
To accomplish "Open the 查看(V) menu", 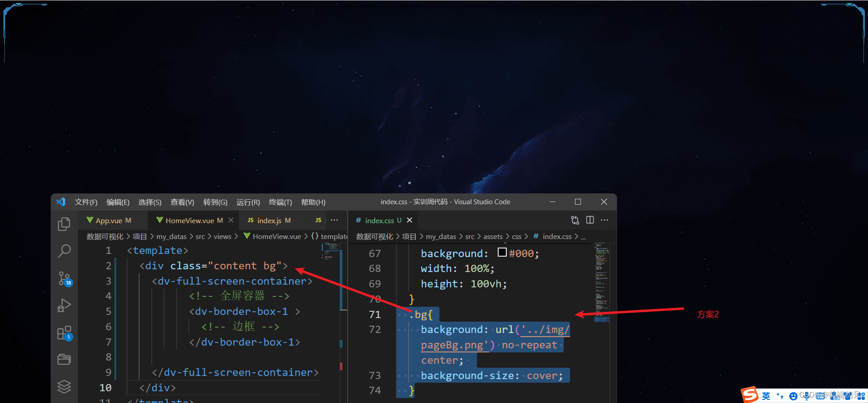I will (182, 202).
